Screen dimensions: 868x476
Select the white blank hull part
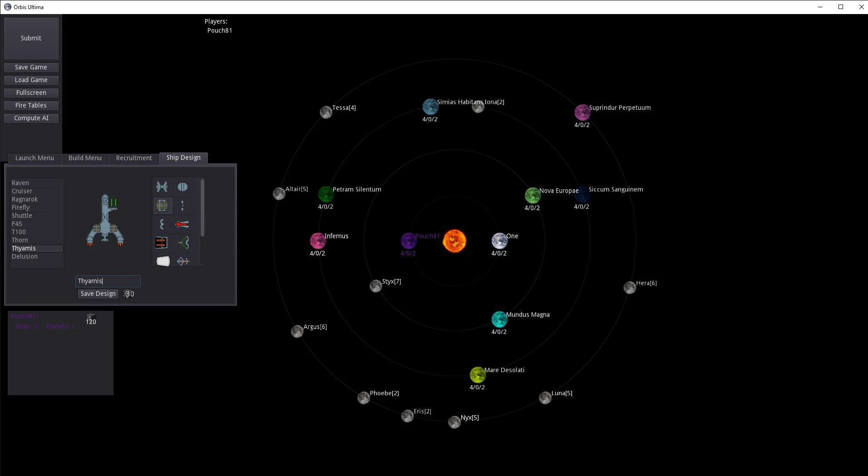point(163,261)
